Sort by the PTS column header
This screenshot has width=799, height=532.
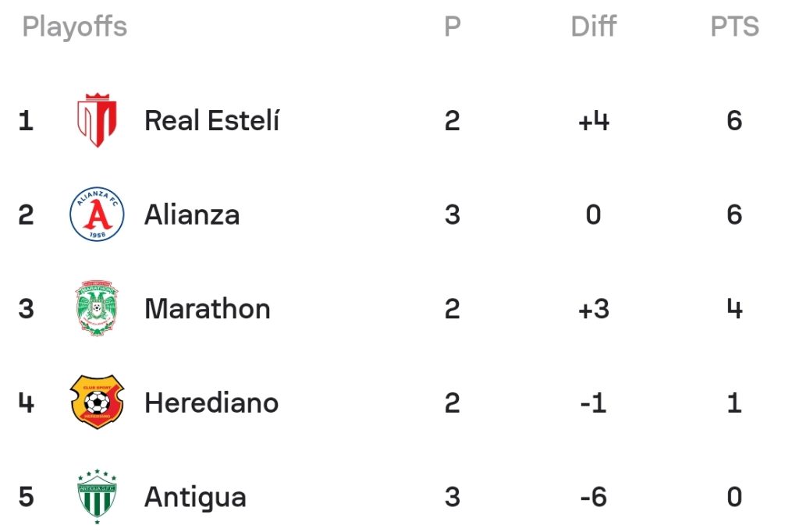(x=735, y=26)
